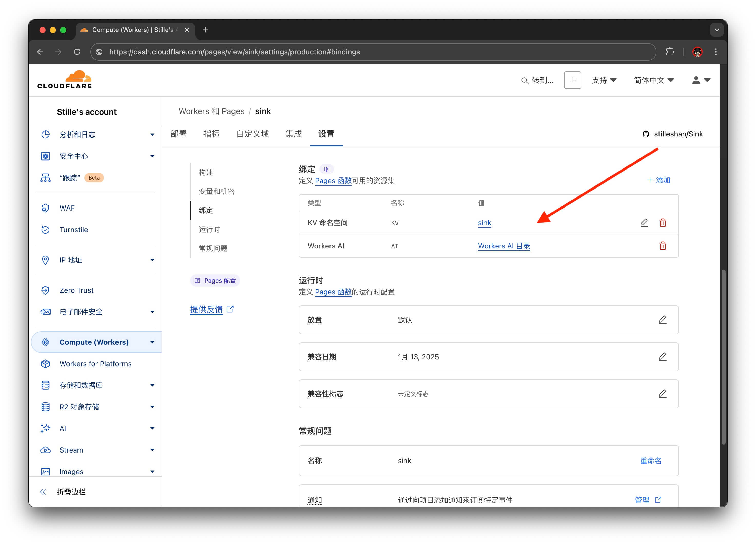Click the Chrome profile avatar
The image size is (756, 545).
pyautogui.click(x=697, y=52)
